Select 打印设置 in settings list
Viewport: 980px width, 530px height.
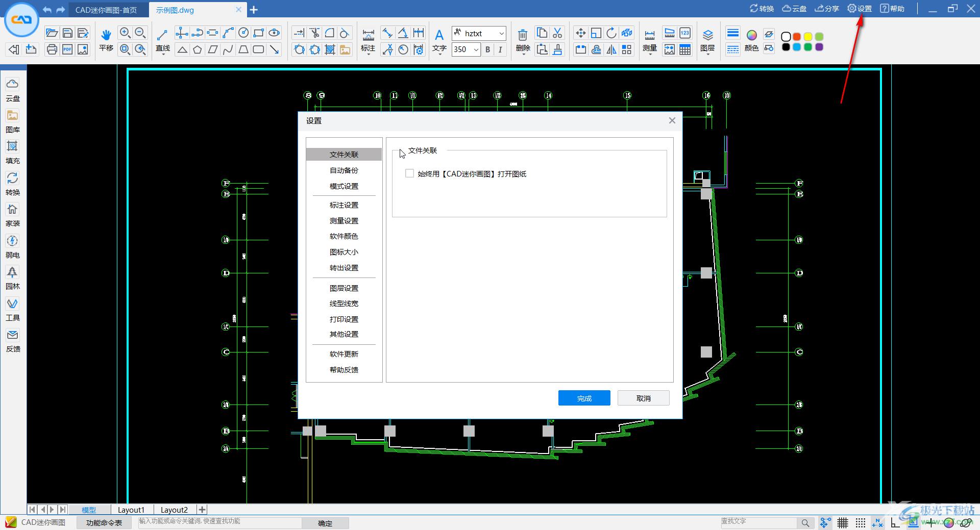click(344, 319)
